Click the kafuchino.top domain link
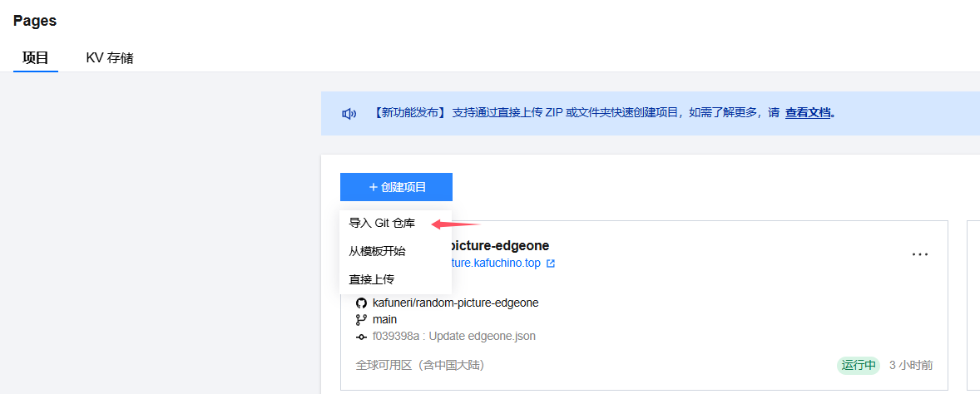Viewport: 980px width, 394px height. (497, 263)
